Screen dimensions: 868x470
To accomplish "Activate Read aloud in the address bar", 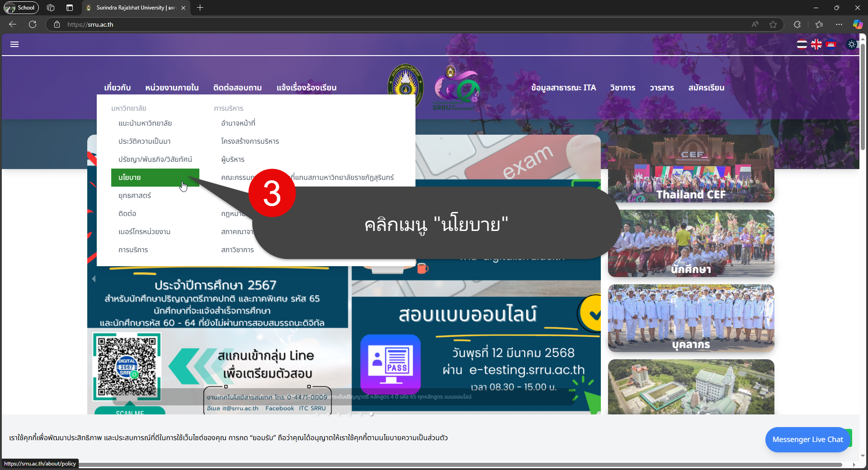I will pos(755,24).
